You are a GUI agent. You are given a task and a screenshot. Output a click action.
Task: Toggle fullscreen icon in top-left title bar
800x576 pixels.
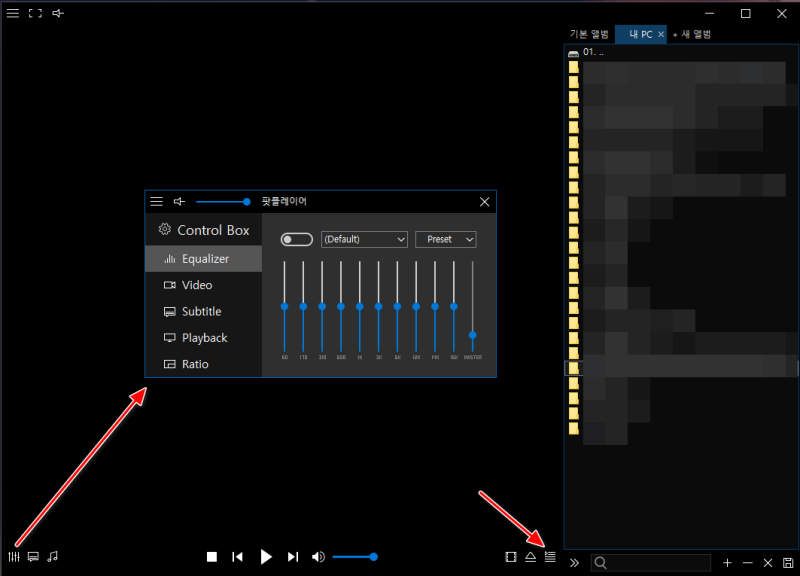35,14
